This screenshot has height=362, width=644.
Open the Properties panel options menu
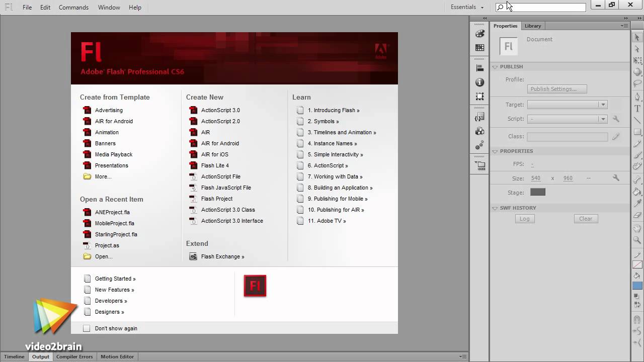(624, 26)
